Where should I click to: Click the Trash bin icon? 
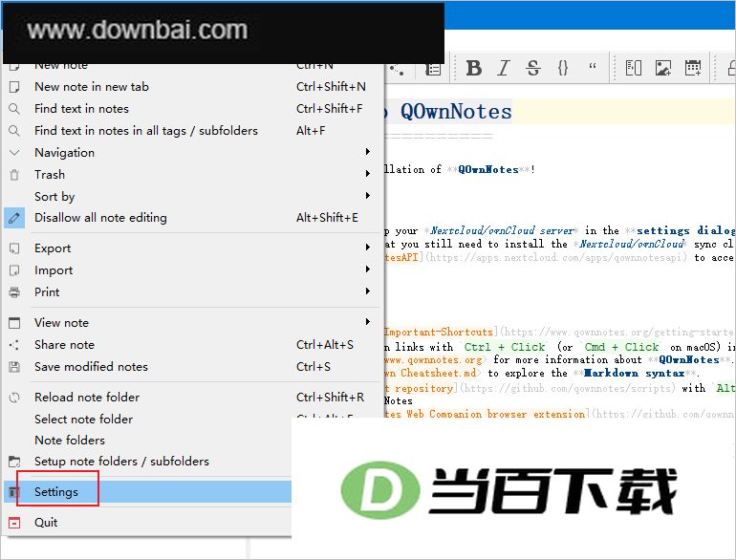pos(14,175)
